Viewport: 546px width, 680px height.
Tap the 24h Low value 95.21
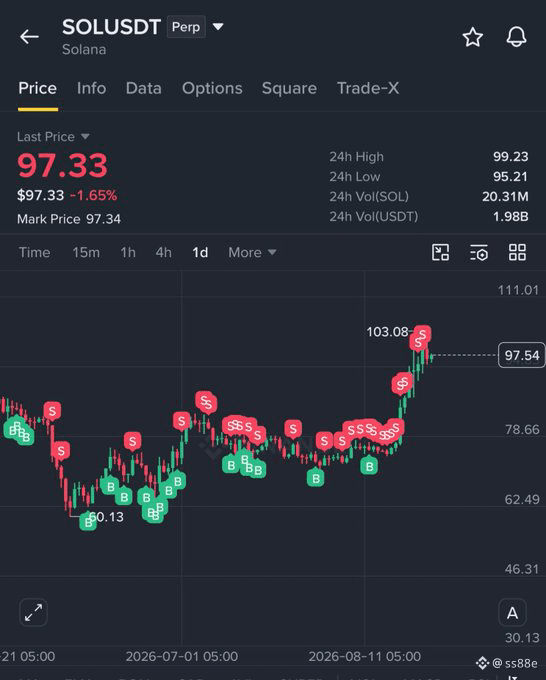tap(510, 177)
